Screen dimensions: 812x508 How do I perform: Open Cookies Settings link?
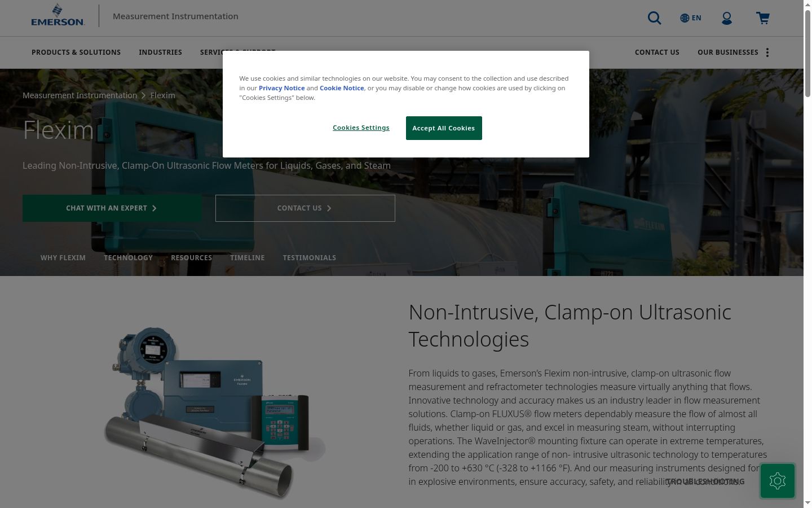[361, 128]
